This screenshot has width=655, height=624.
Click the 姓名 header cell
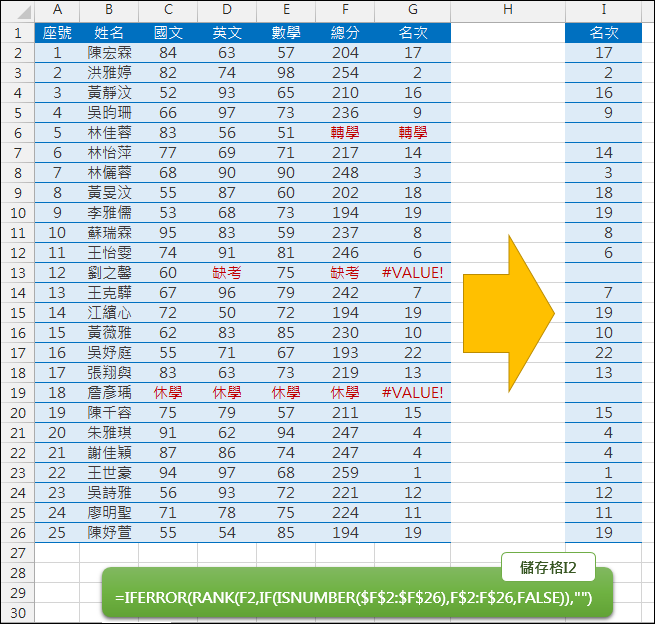[x=109, y=33]
